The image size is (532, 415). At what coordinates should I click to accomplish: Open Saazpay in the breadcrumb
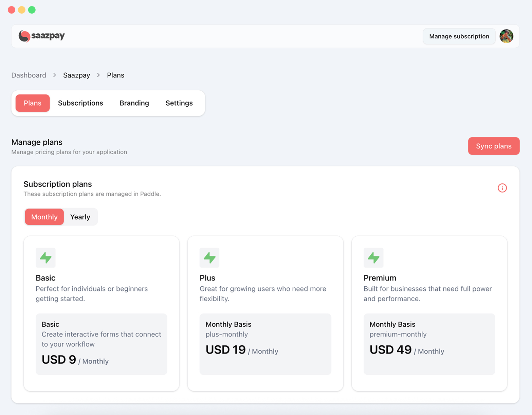[x=76, y=75]
